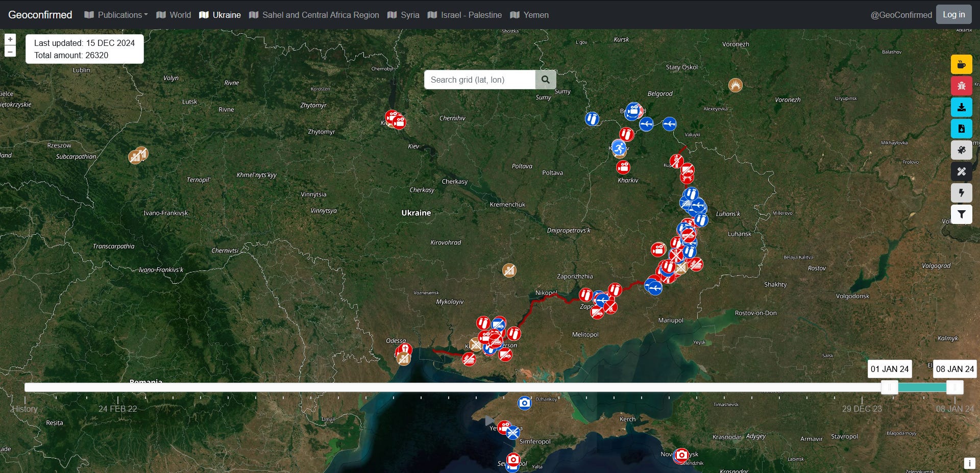Click the bug report icon

click(962, 86)
